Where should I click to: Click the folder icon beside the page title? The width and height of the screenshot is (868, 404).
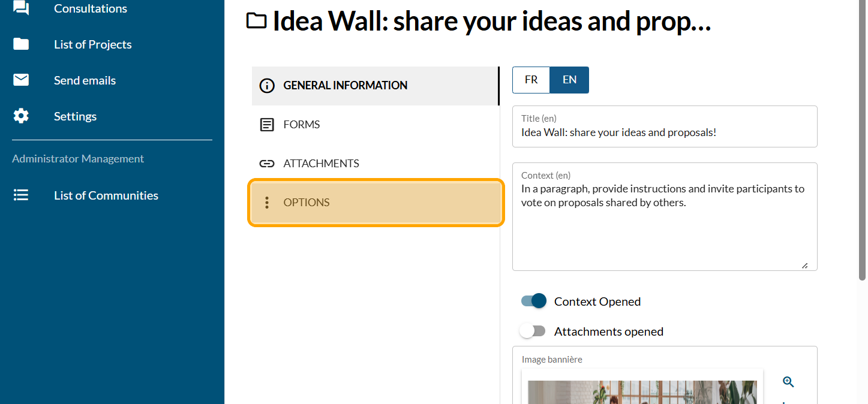[x=257, y=21]
